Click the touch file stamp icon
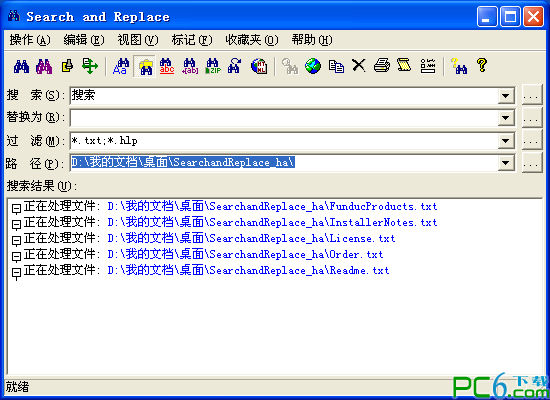Image resolution: width=550 pixels, height=400 pixels. click(x=67, y=66)
